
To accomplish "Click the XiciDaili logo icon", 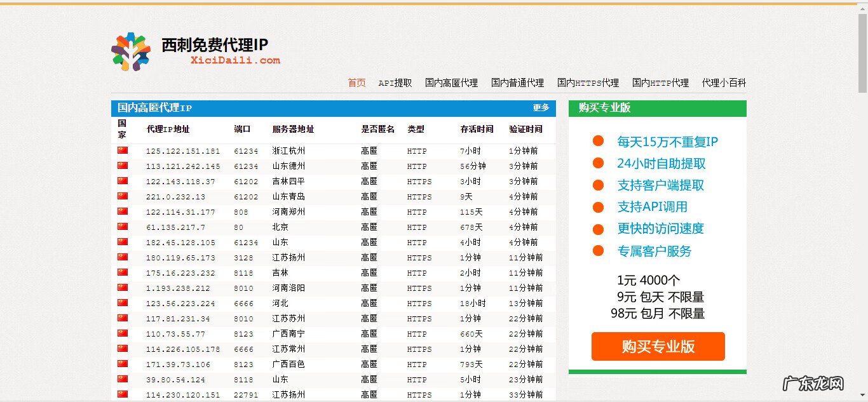I will click(x=130, y=50).
